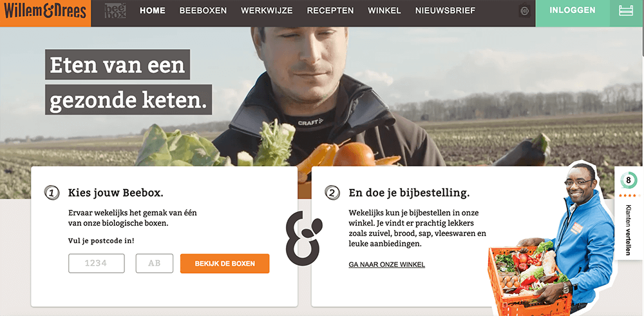Open the RECEPTEN menu item

tap(330, 11)
